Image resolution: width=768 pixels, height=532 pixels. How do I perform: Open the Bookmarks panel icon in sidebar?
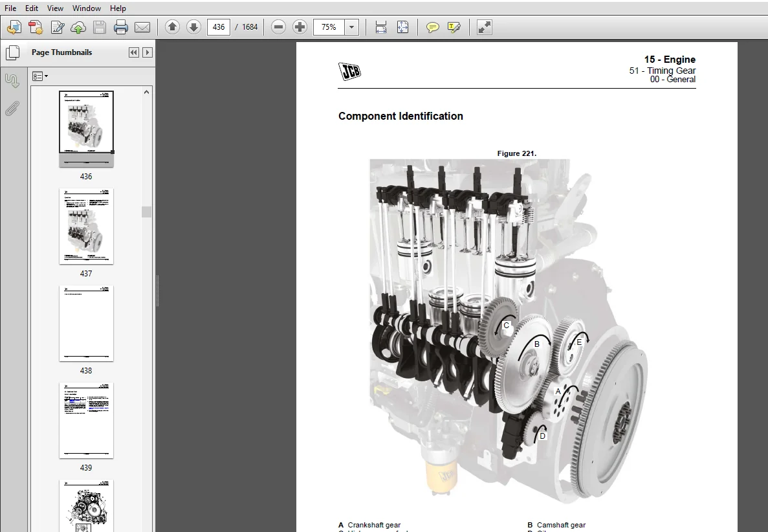[x=12, y=80]
